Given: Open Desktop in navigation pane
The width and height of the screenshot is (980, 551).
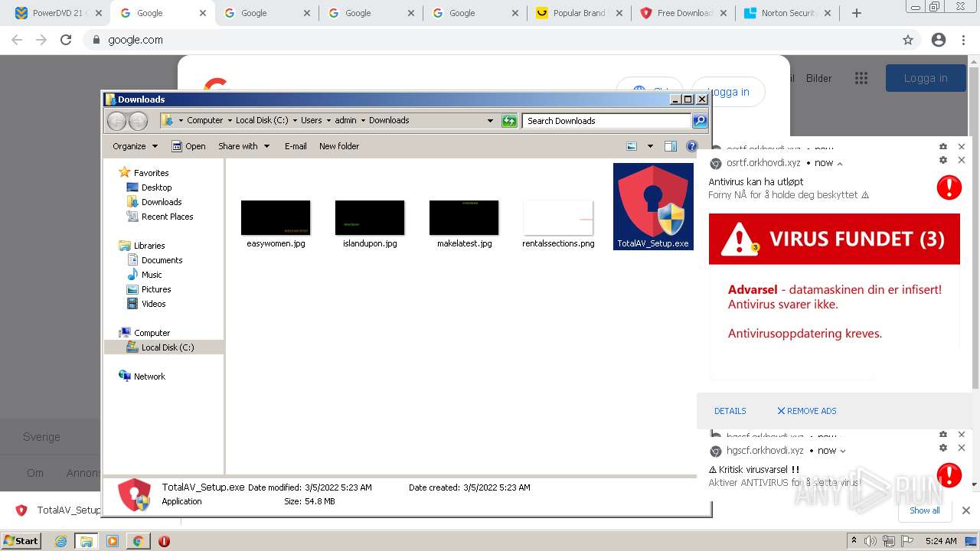Looking at the screenshot, I should 156,187.
